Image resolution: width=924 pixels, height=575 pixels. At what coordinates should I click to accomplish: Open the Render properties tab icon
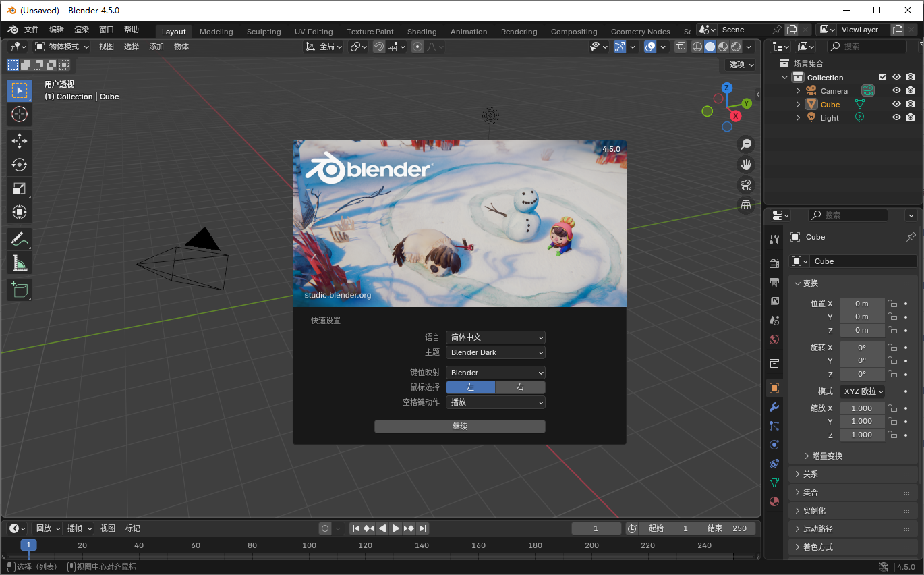point(774,263)
